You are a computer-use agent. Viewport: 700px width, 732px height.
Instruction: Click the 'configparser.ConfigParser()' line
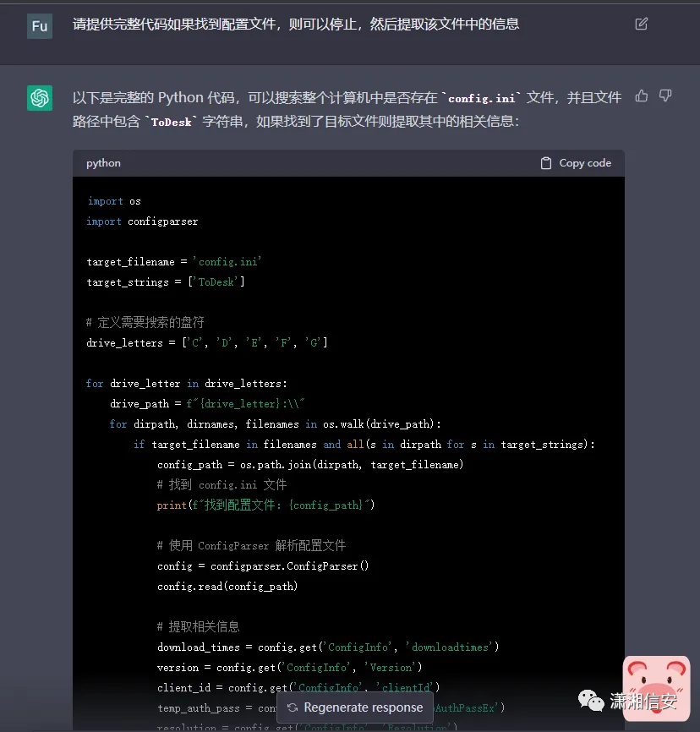tap(263, 566)
